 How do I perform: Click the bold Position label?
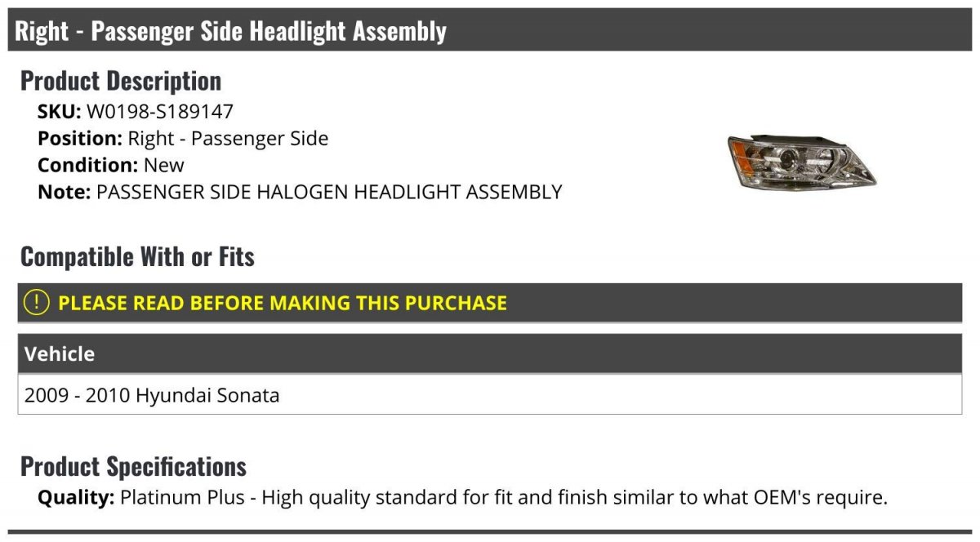80,139
